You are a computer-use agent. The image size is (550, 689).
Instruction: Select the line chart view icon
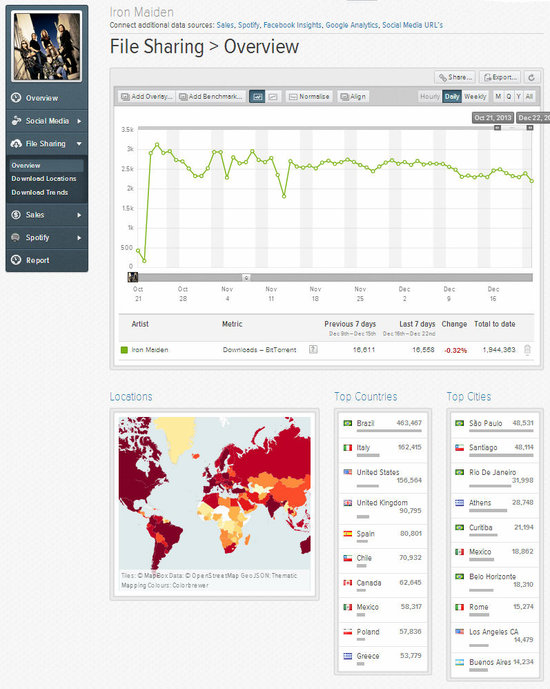257,97
